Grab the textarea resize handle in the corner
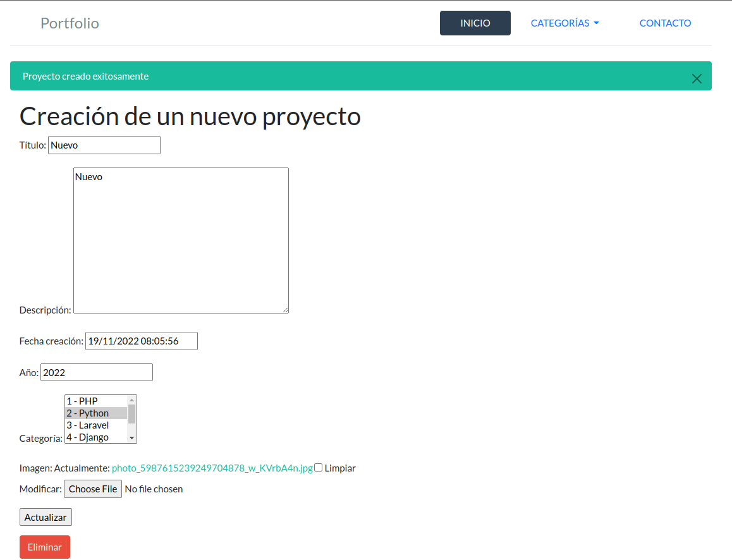The image size is (732, 560). pos(285,310)
